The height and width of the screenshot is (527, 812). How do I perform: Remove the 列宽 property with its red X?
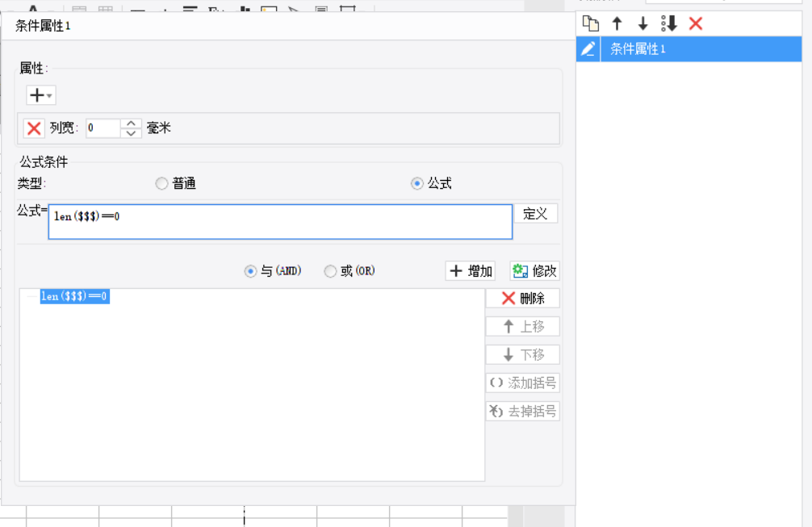click(x=34, y=128)
